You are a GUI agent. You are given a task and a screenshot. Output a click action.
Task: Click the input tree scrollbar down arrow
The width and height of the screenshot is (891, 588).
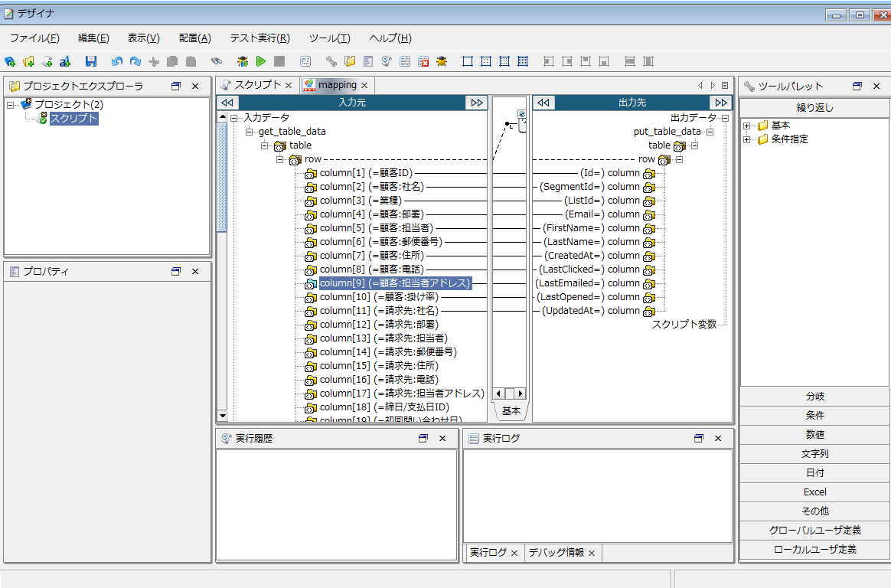223,416
